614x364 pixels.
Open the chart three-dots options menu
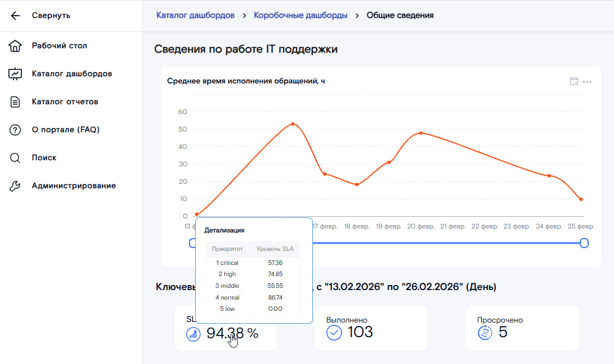click(x=587, y=82)
